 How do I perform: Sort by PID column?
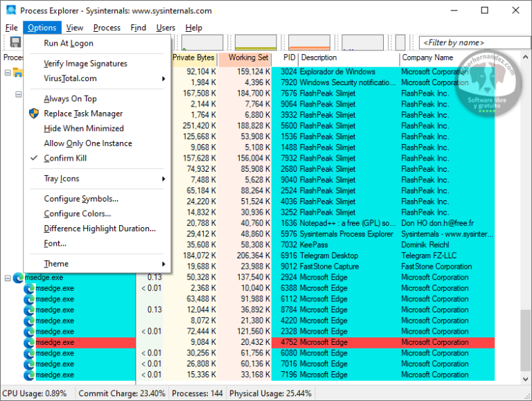(x=285, y=57)
